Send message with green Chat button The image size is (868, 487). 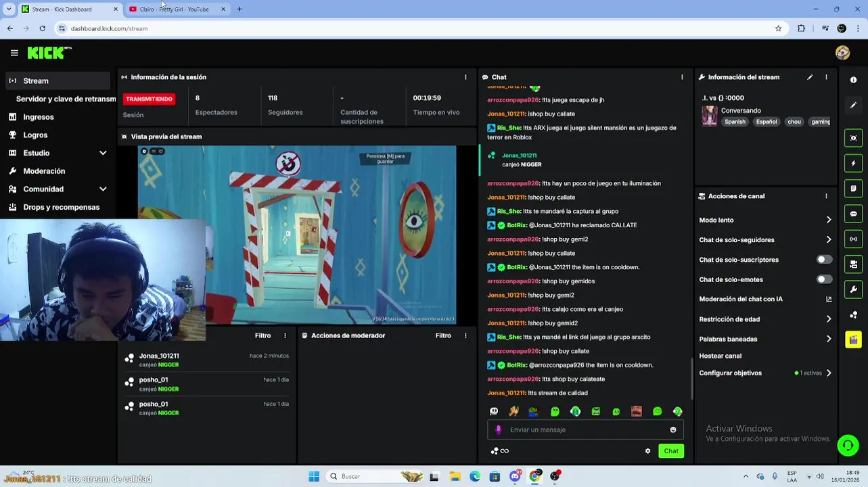pyautogui.click(x=670, y=451)
